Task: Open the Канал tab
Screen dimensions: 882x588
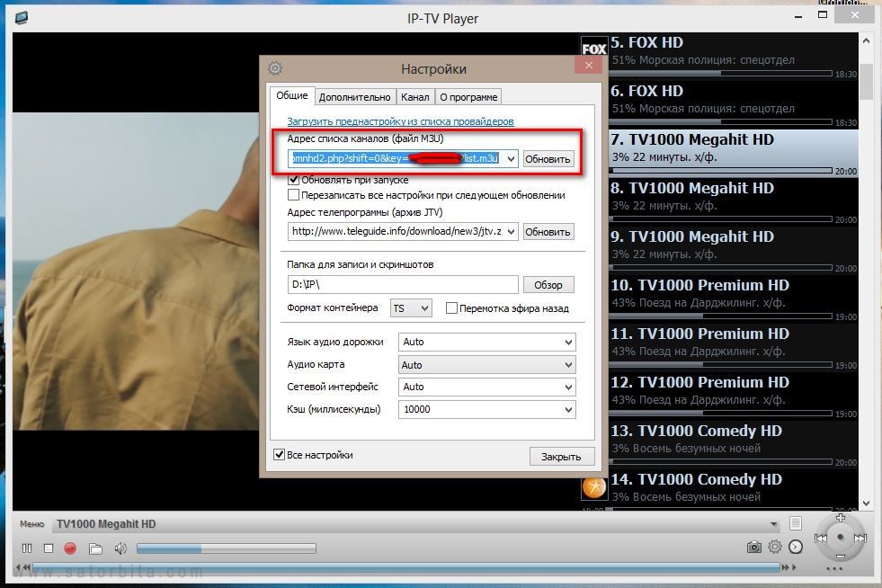Action: (415, 97)
